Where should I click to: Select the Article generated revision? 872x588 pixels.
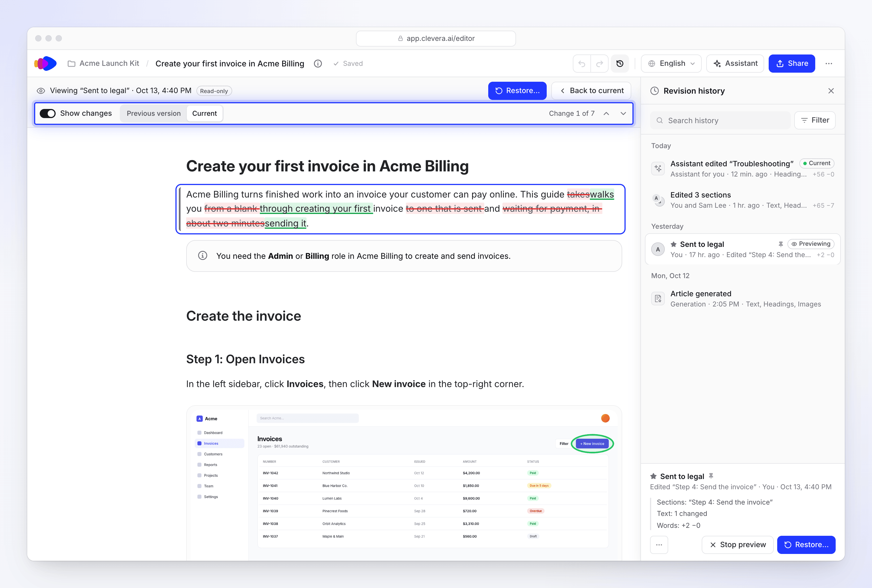(x=743, y=299)
